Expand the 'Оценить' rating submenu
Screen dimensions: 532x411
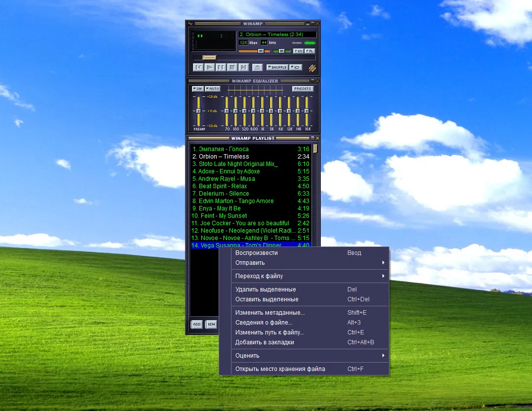(304, 356)
